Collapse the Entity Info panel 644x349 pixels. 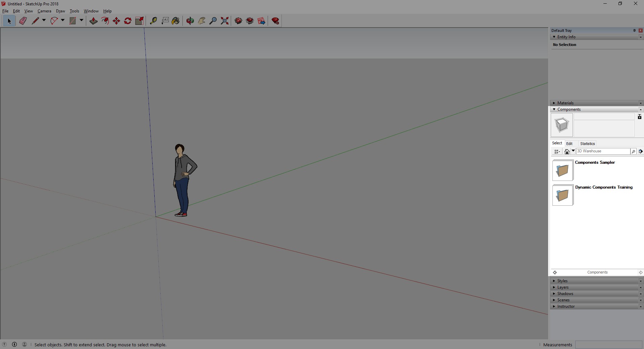[x=566, y=37]
